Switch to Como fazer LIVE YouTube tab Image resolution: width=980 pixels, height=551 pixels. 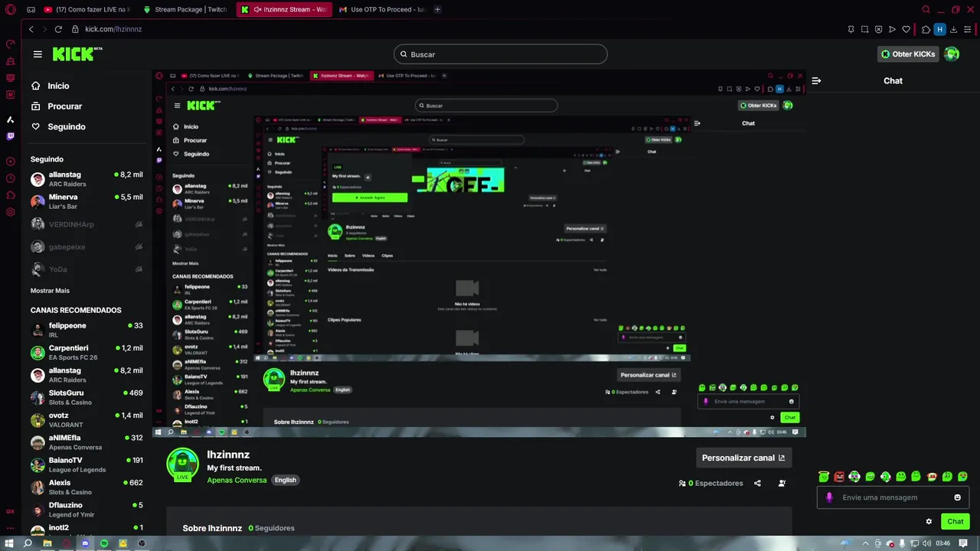87,9
